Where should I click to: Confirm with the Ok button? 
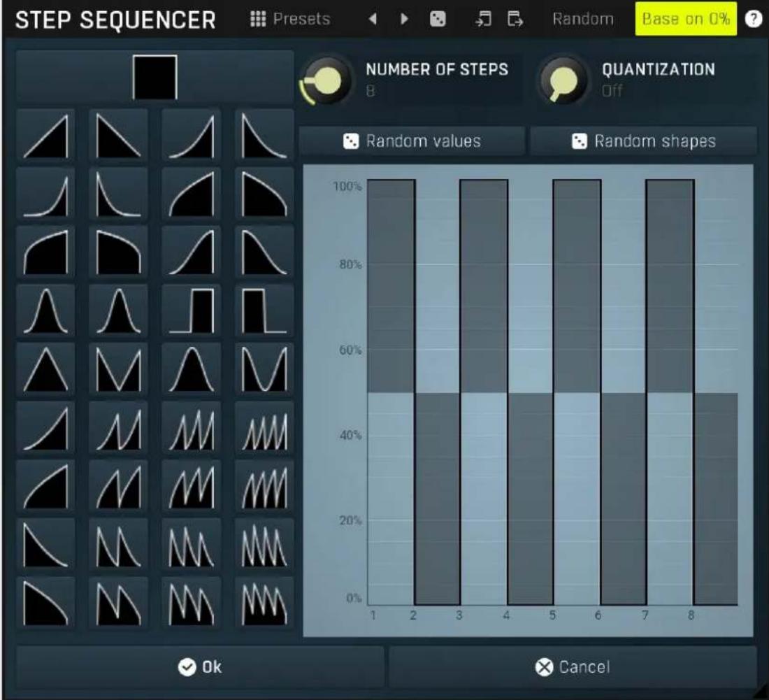(x=200, y=667)
